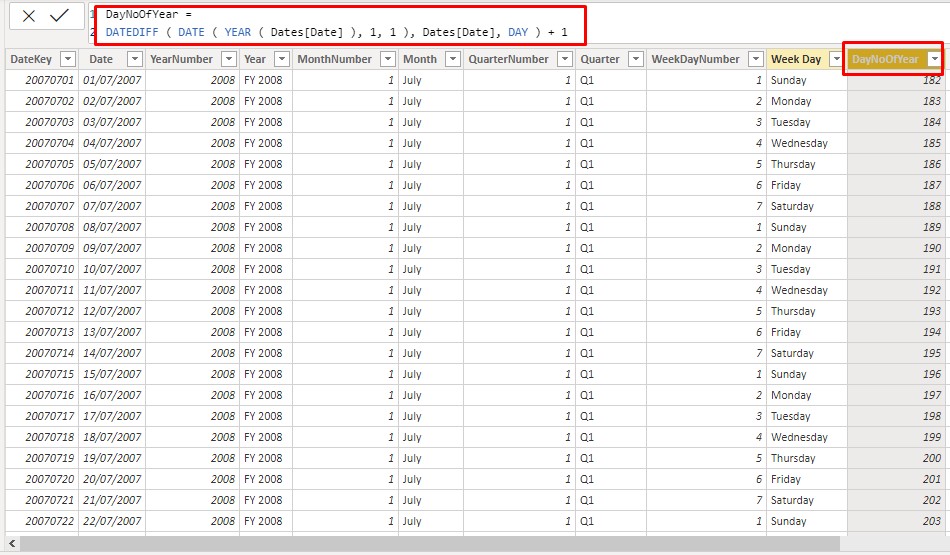The width and height of the screenshot is (950, 555).
Task: Select DayNoOfYear value 188
Action: click(x=895, y=206)
